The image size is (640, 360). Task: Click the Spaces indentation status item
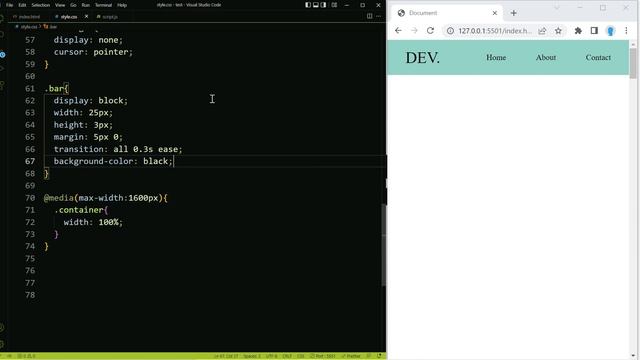point(252,356)
